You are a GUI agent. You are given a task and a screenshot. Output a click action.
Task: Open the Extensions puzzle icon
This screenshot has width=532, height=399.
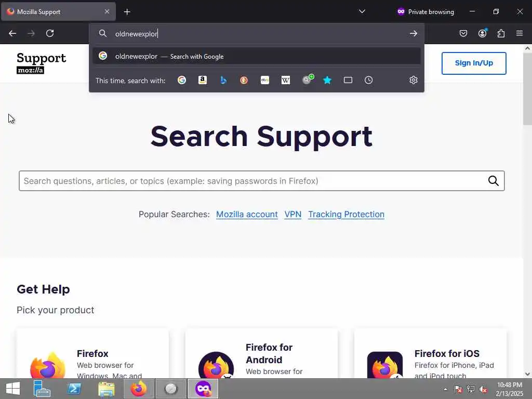tap(501, 33)
